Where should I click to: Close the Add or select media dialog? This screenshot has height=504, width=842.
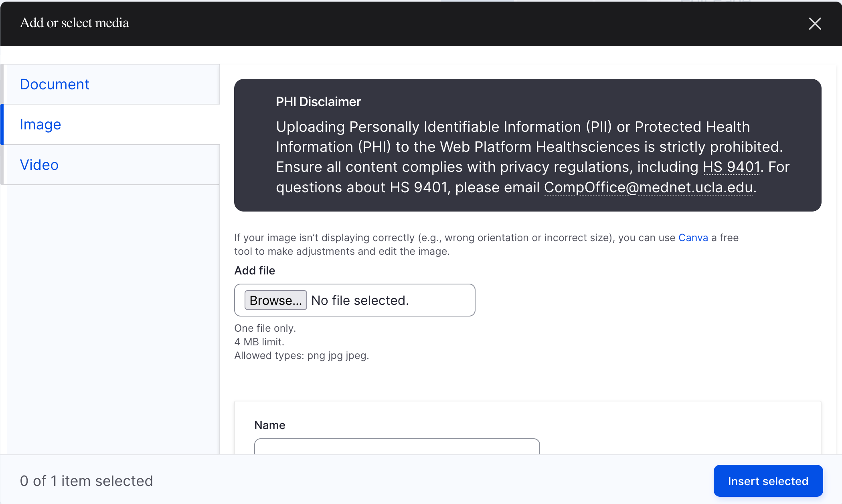click(815, 24)
